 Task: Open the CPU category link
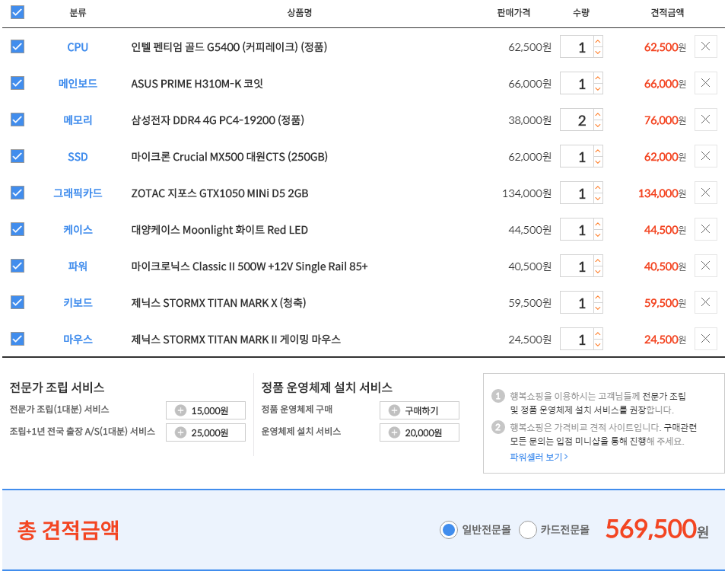click(x=78, y=47)
